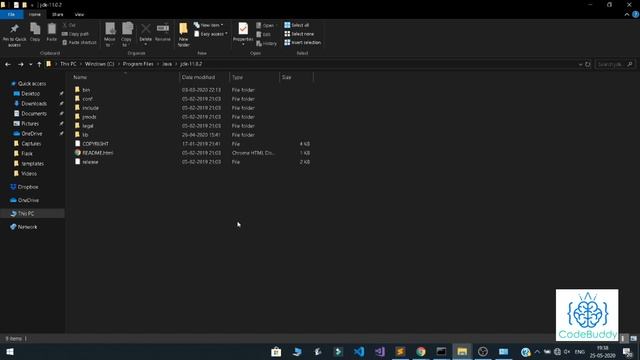Open address bar history dropdown
Screen dimensions: 640x360
tap(580, 64)
